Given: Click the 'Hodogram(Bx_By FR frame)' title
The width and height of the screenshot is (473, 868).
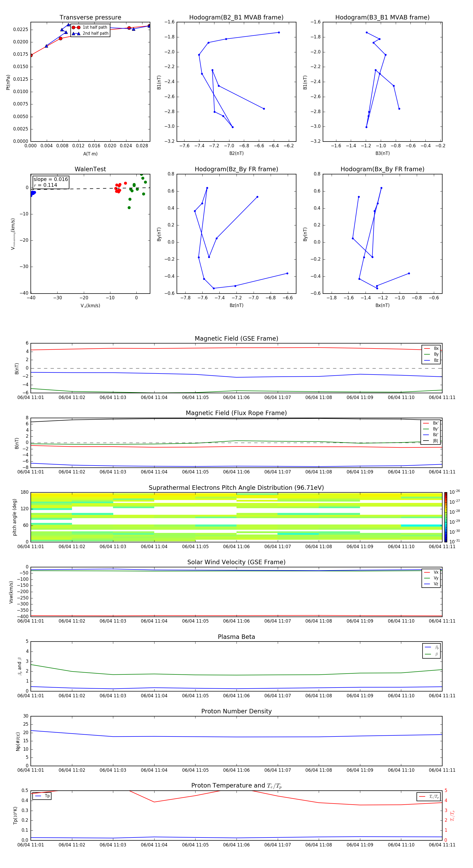Looking at the screenshot, I should [382, 169].
